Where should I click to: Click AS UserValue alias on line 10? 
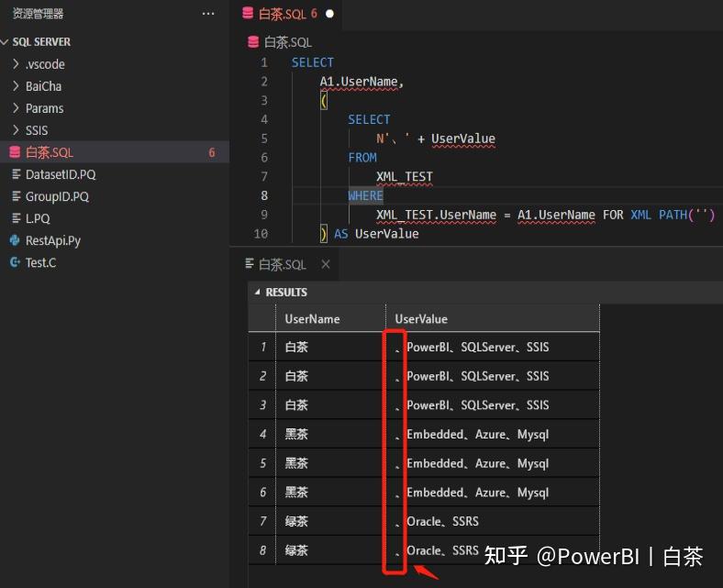pos(376,234)
